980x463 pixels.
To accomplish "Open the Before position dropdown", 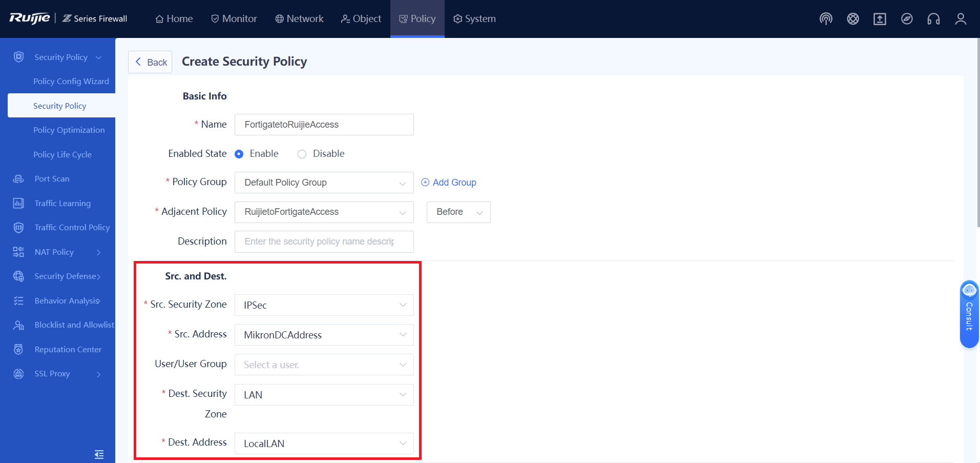I will (x=458, y=212).
